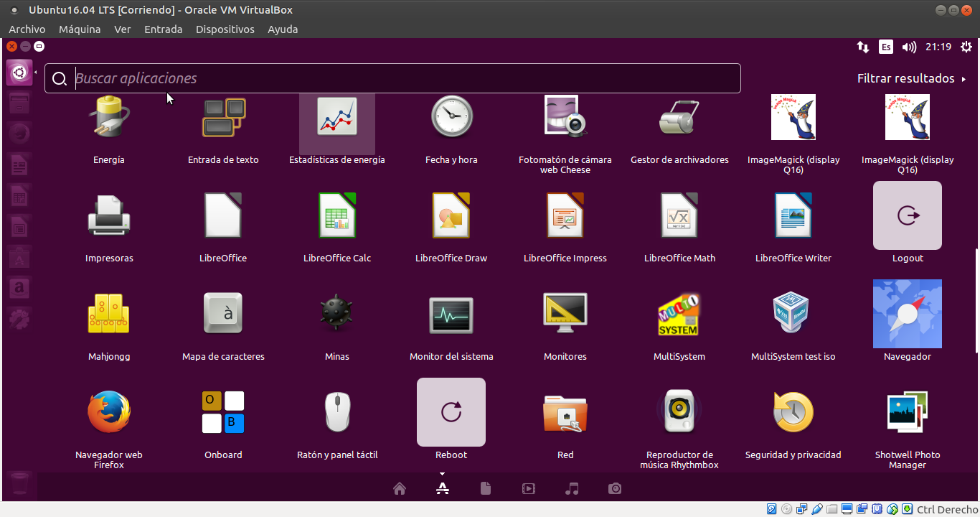Open the Entrada menu
This screenshot has width=980, height=517.
click(164, 29)
